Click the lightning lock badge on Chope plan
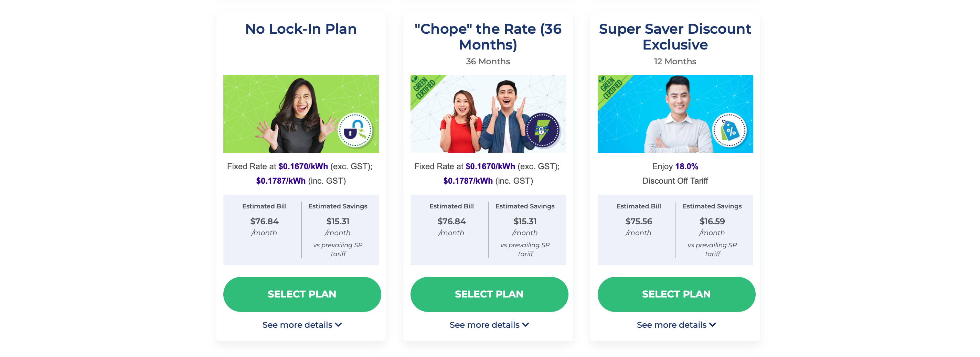Viewport: 980px width, 357px height. (543, 130)
